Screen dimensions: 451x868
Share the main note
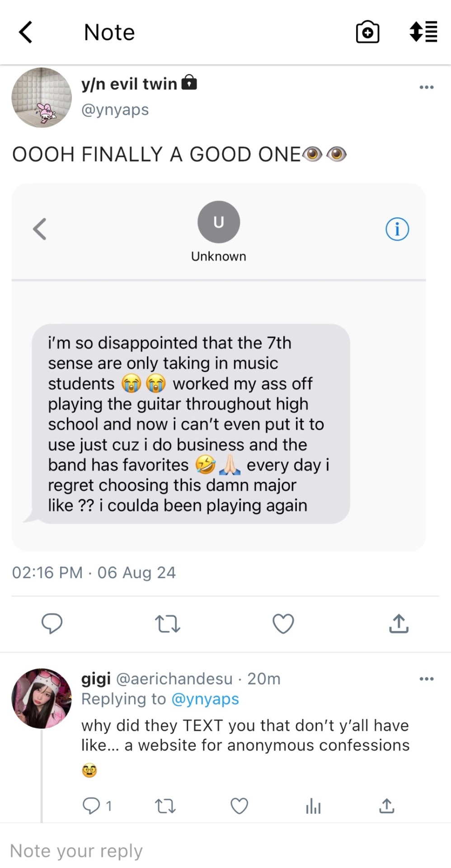[399, 623]
